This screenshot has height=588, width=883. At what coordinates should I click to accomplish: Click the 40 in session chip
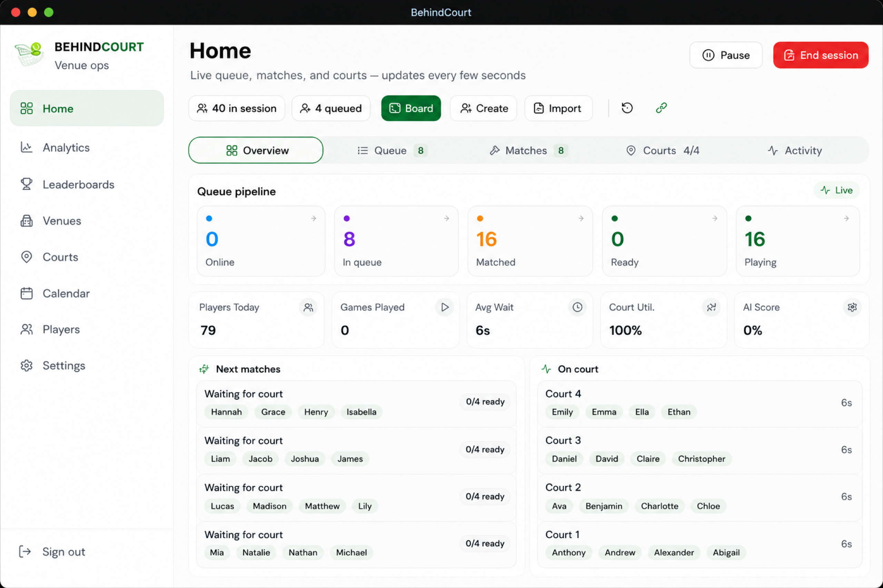[x=237, y=108]
